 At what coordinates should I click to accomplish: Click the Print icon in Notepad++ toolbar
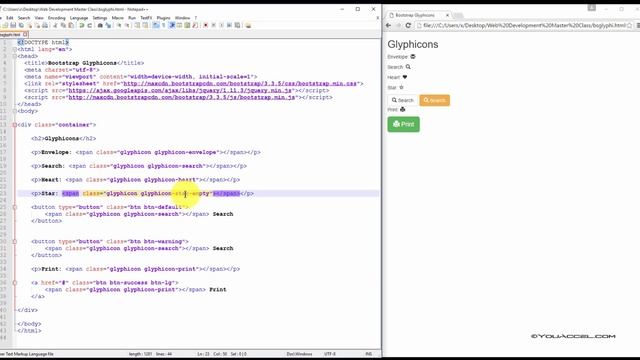[x=45, y=25]
